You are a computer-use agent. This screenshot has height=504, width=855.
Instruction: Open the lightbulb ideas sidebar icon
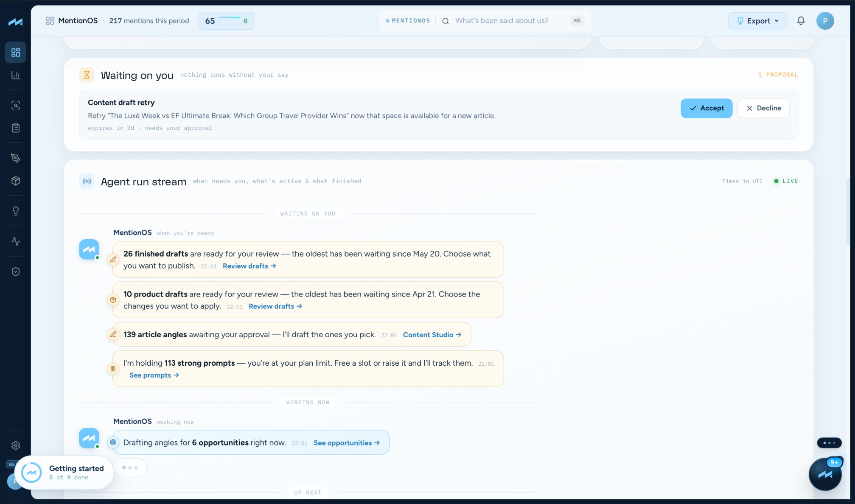click(16, 211)
